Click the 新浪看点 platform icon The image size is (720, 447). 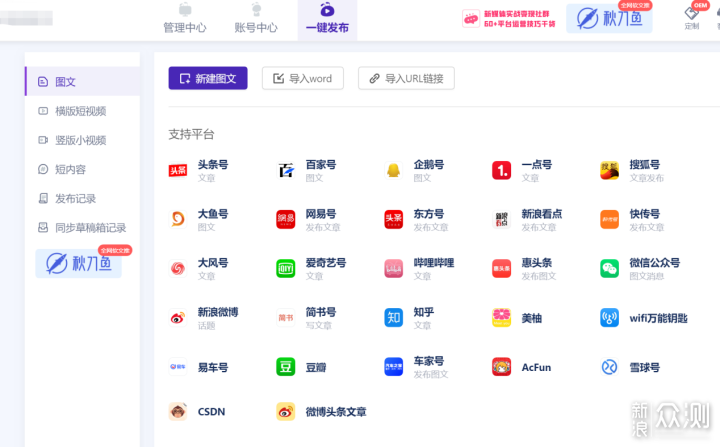point(501,219)
